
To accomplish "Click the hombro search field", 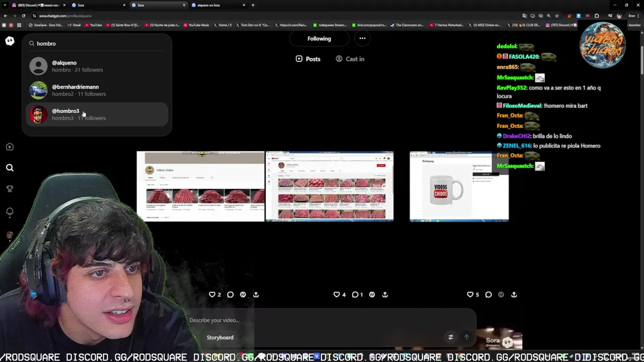I will (97, 44).
